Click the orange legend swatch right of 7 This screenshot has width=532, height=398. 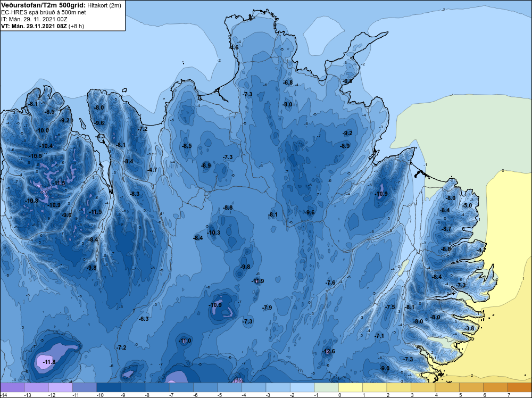click(519, 387)
